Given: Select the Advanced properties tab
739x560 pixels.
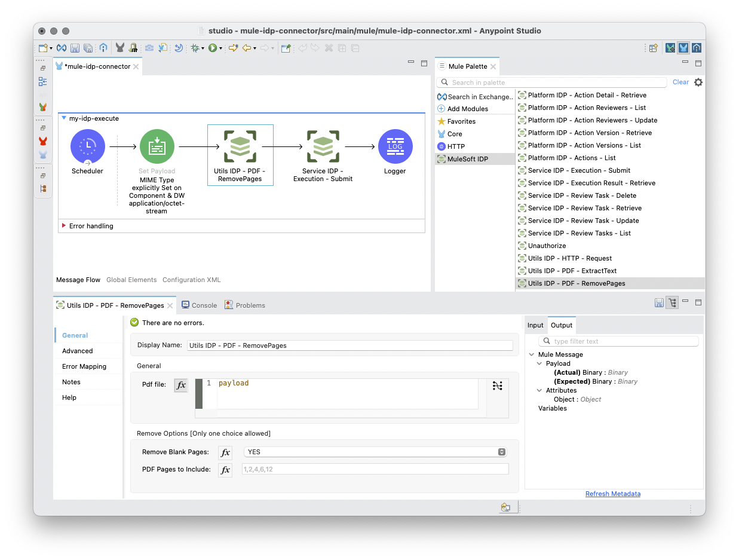Looking at the screenshot, I should point(78,351).
